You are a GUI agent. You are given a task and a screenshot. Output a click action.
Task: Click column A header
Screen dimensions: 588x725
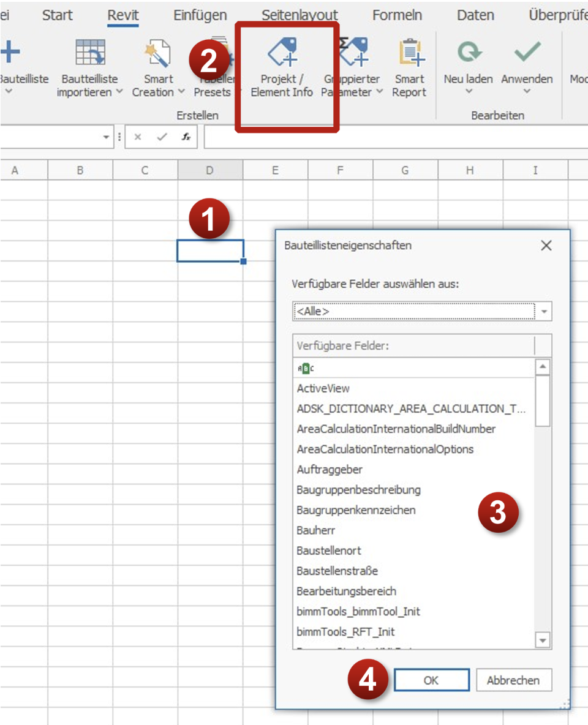(24, 170)
